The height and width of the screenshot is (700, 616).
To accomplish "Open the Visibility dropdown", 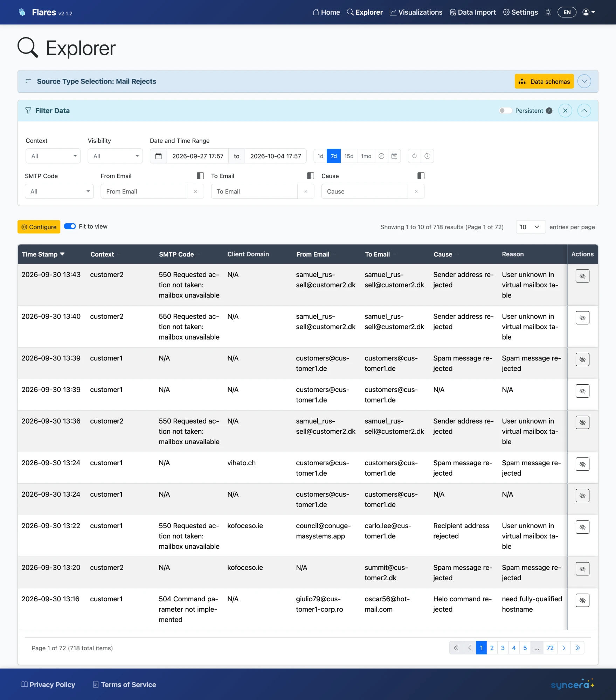I will (115, 156).
